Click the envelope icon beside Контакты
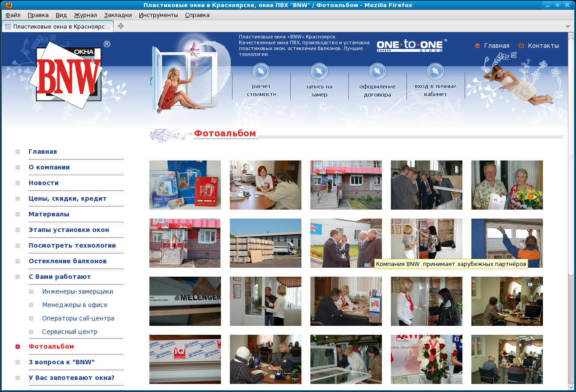Screen dimensions: 576x392 click(x=521, y=46)
